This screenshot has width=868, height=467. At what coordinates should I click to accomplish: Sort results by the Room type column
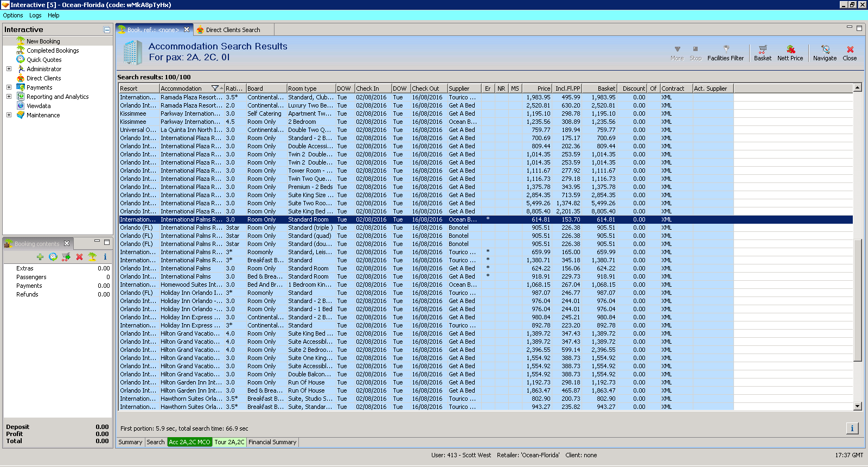pos(311,89)
